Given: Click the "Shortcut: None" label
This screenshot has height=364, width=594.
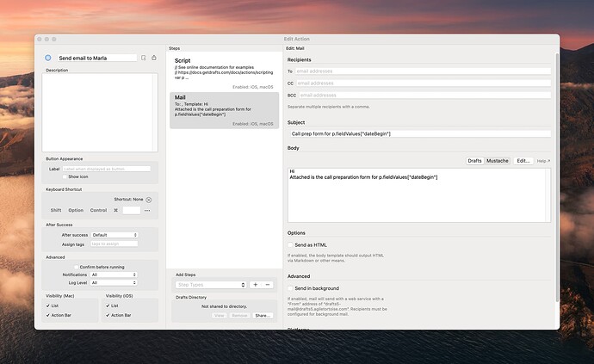Looking at the screenshot, I should pyautogui.click(x=129, y=200).
